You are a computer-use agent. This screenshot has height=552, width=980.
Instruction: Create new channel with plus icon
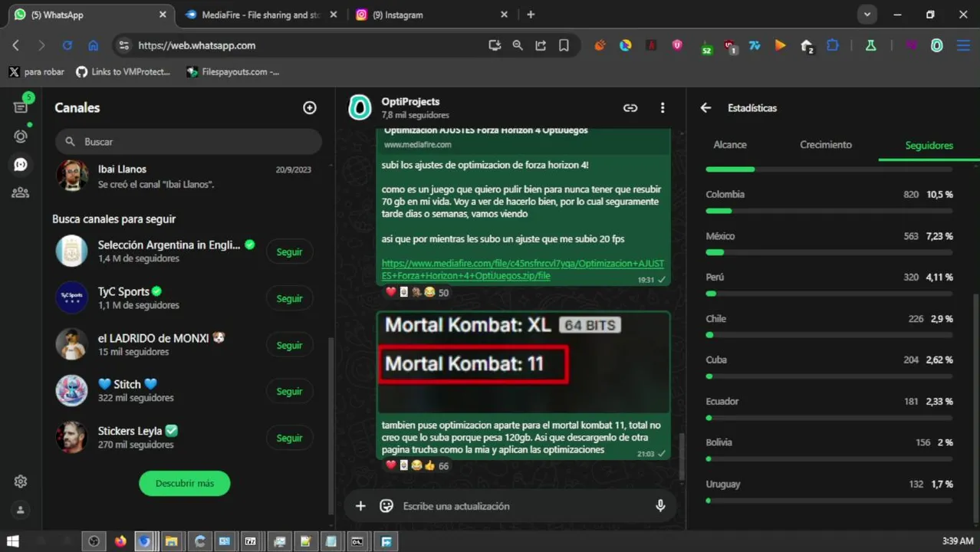tap(310, 108)
